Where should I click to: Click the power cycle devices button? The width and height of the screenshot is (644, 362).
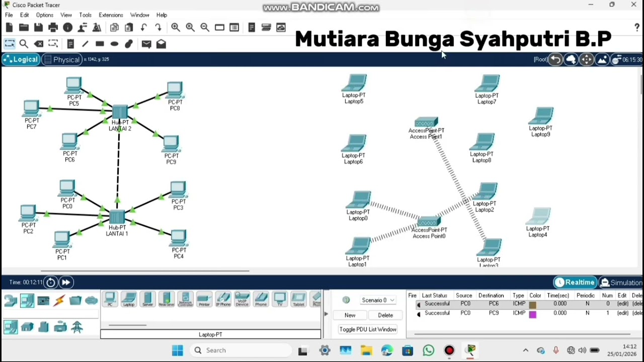click(x=51, y=283)
